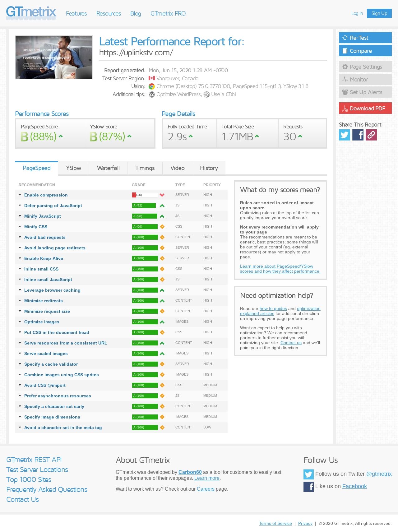
Task: Open the Waterfall tab
Action: coord(108,168)
